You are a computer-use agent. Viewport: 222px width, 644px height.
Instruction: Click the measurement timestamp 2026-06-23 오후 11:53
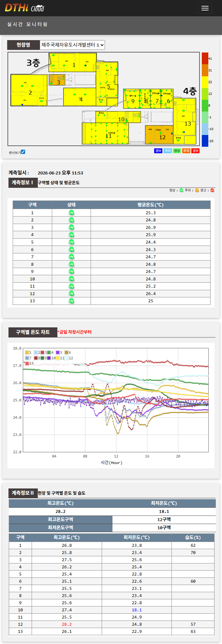tap(60, 173)
